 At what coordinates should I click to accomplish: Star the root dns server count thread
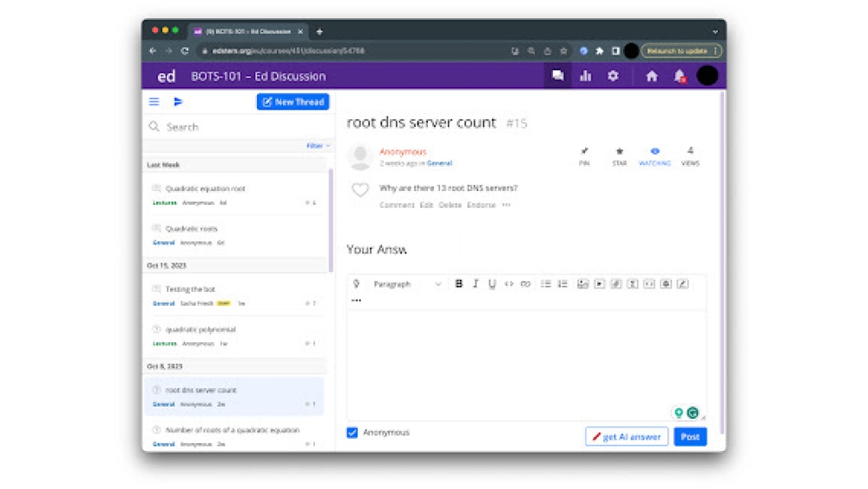point(620,155)
